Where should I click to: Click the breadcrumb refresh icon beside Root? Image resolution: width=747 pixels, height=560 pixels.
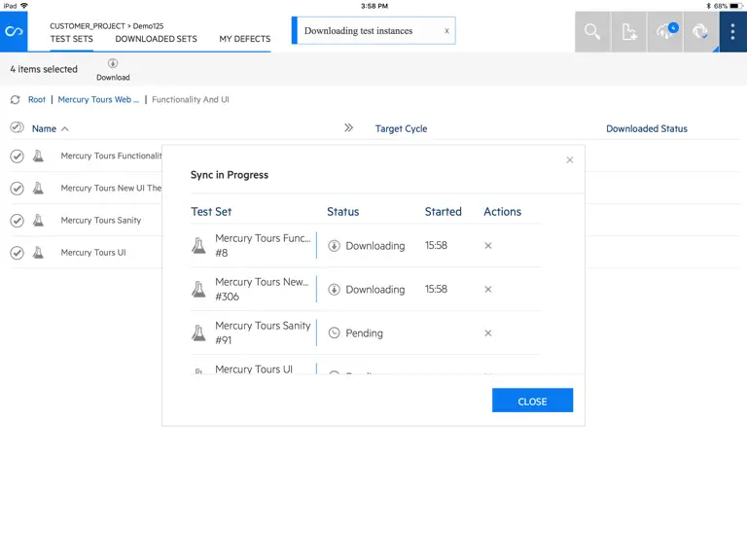tap(16, 100)
